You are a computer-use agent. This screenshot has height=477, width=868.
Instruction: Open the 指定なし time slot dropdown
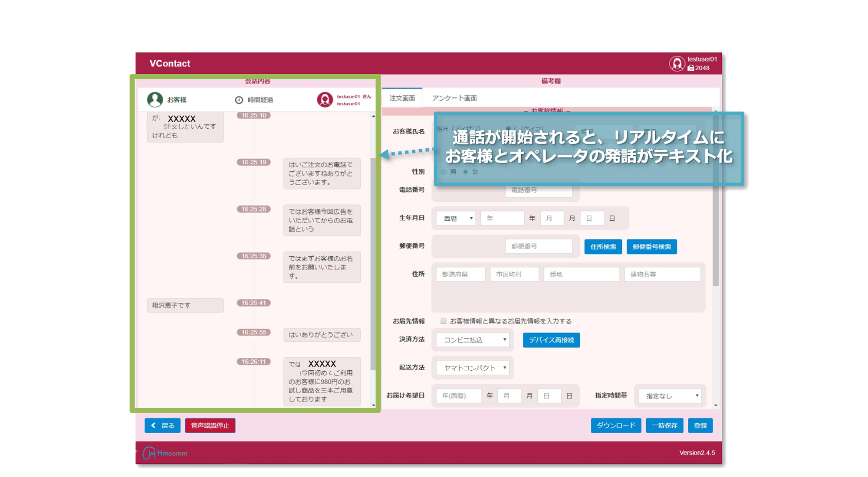pos(670,396)
